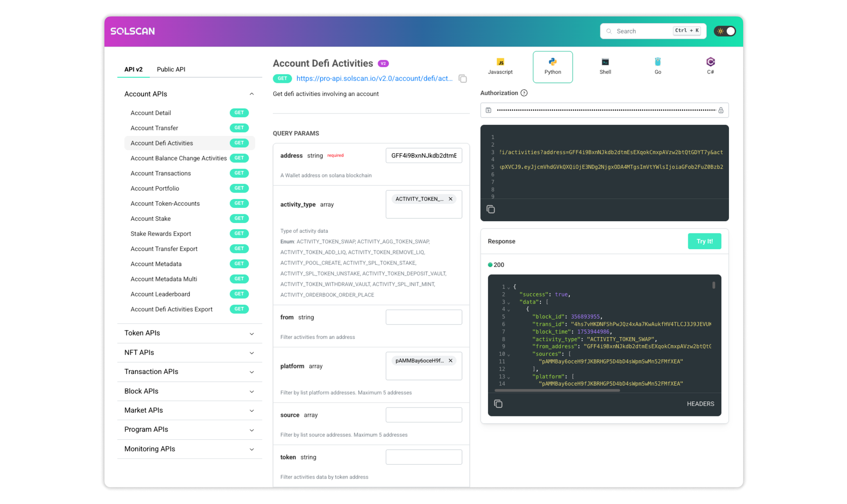Remove the ACTIVITY_TOKEN activity_type chip
Viewport: 847px width, 504px height.
451,198
